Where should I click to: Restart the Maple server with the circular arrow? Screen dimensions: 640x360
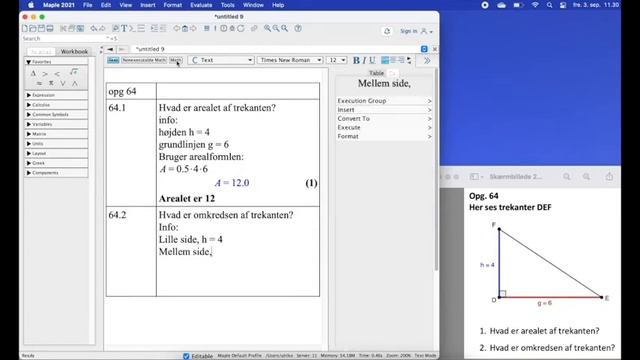coord(241,29)
